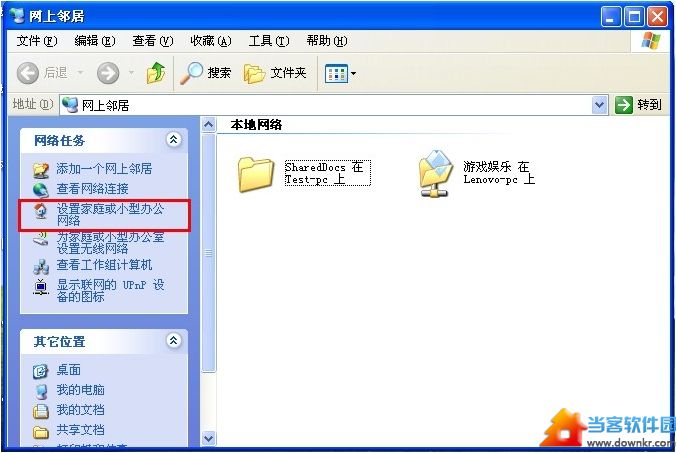Click the Go (转到) button
The width and height of the screenshot is (676, 453).
[x=638, y=105]
